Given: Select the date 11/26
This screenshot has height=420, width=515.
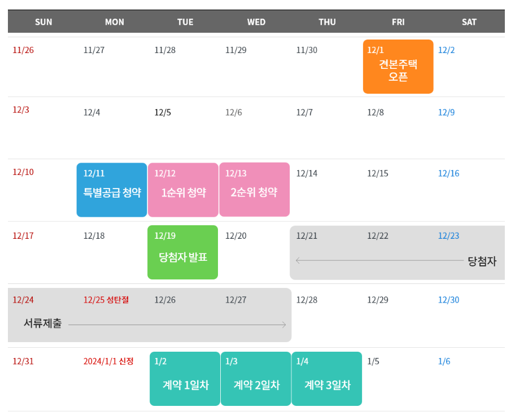Looking at the screenshot, I should (23, 50).
